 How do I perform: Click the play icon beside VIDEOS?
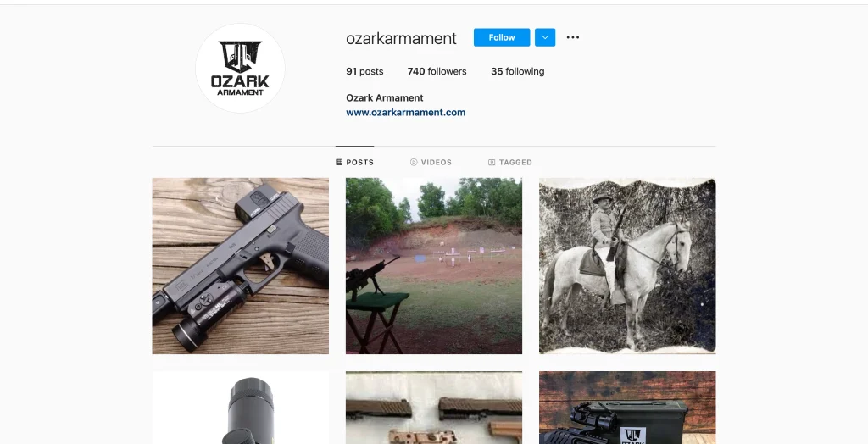pyautogui.click(x=414, y=162)
